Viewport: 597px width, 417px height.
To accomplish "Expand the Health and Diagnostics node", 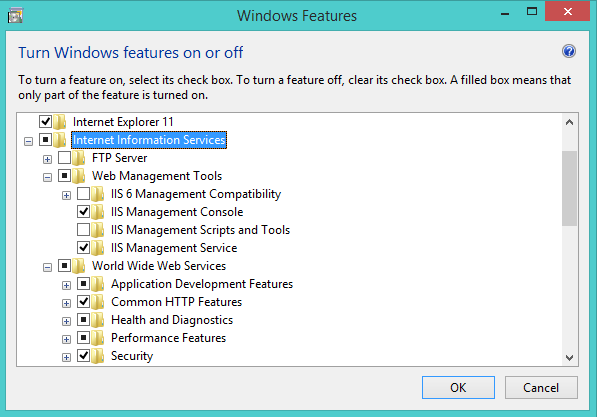I will point(66,322).
